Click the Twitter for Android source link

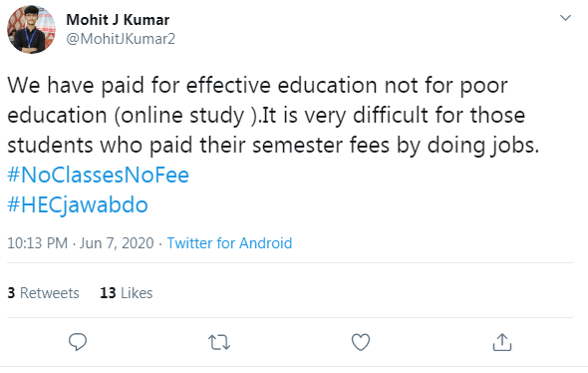coord(229,243)
